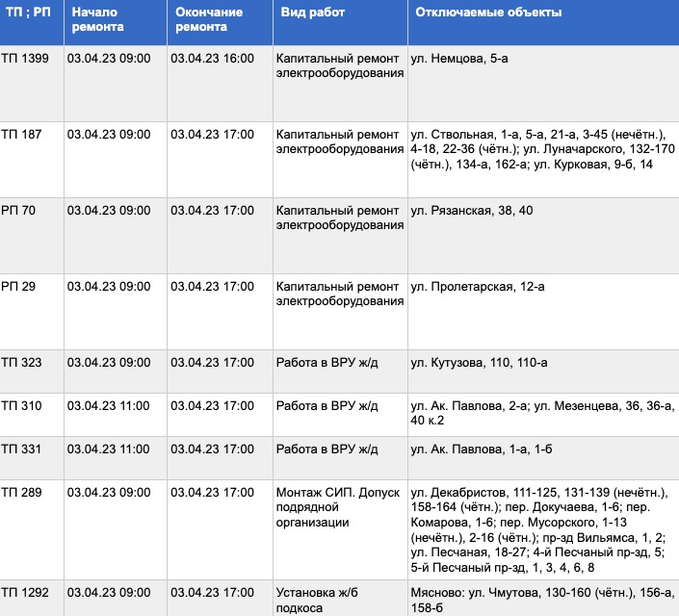679x616 pixels.
Task: Click the 'ул. Немцова, 5-а' address cell
Action: click(458, 59)
